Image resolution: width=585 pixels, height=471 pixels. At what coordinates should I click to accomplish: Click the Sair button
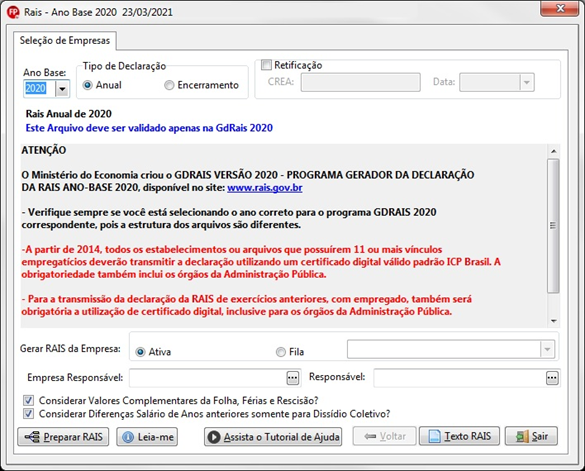pos(531,436)
